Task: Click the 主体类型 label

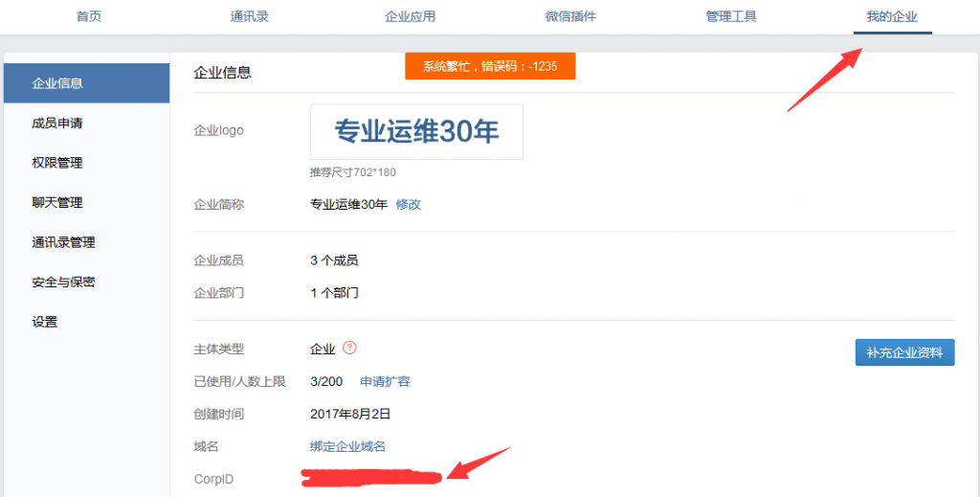Action: click(x=219, y=350)
